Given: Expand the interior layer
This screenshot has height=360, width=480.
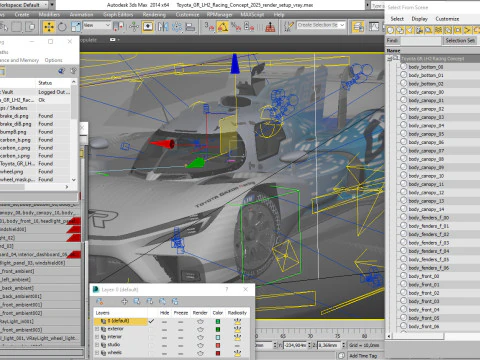Looking at the screenshot, I should pos(97,337).
